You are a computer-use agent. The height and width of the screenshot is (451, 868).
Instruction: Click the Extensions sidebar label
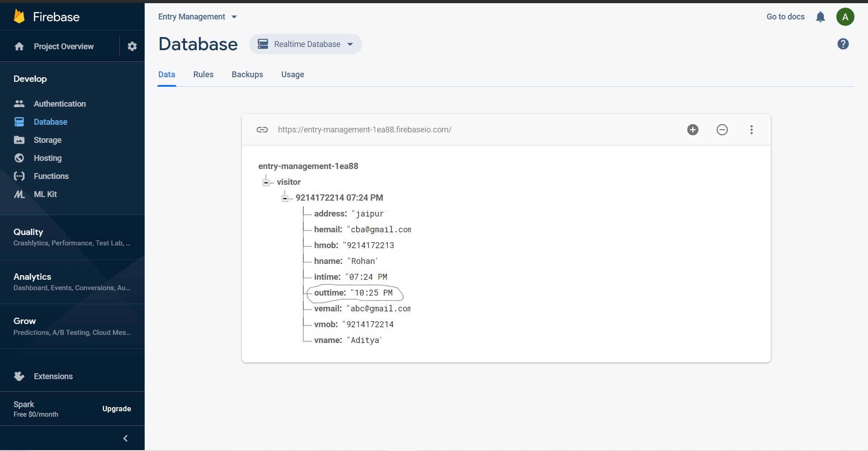(53, 376)
